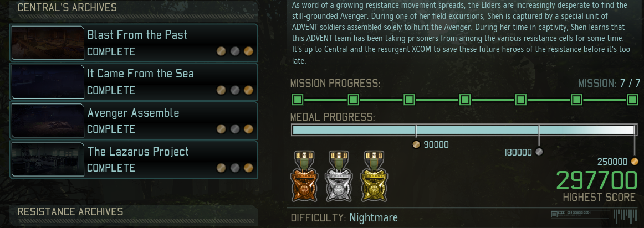The height and width of the screenshot is (228, 644).
Task: Select the Blast From the Past mission
Action: coord(134,43)
